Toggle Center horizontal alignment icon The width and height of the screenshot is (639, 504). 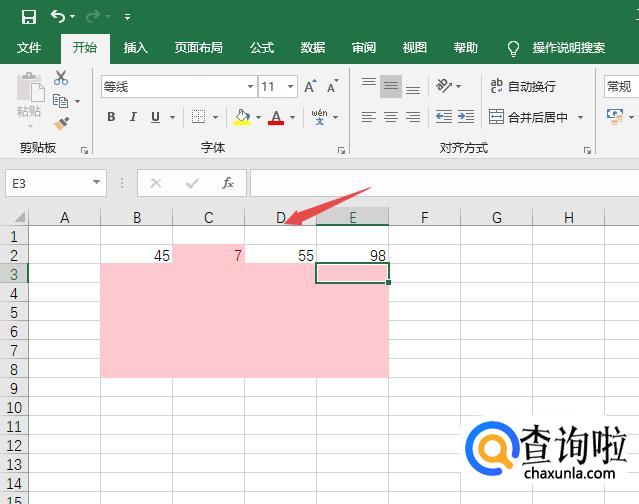(391, 117)
